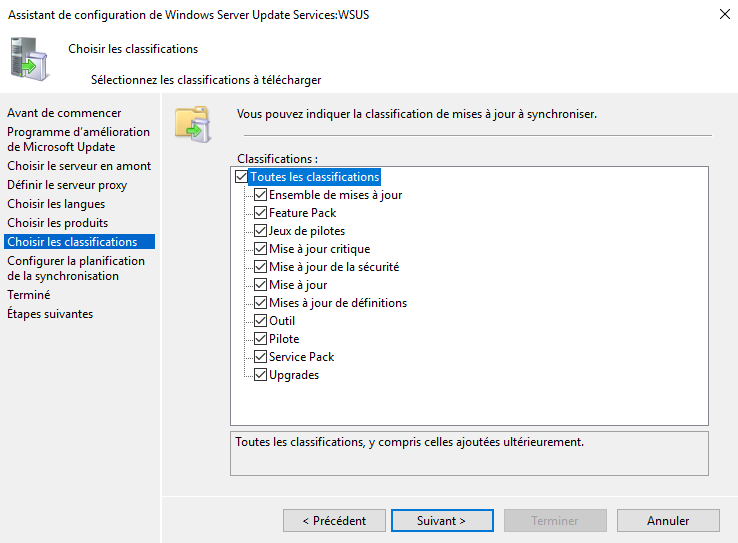
Task: Select the Mise à jour critique label
Action: tap(320, 248)
